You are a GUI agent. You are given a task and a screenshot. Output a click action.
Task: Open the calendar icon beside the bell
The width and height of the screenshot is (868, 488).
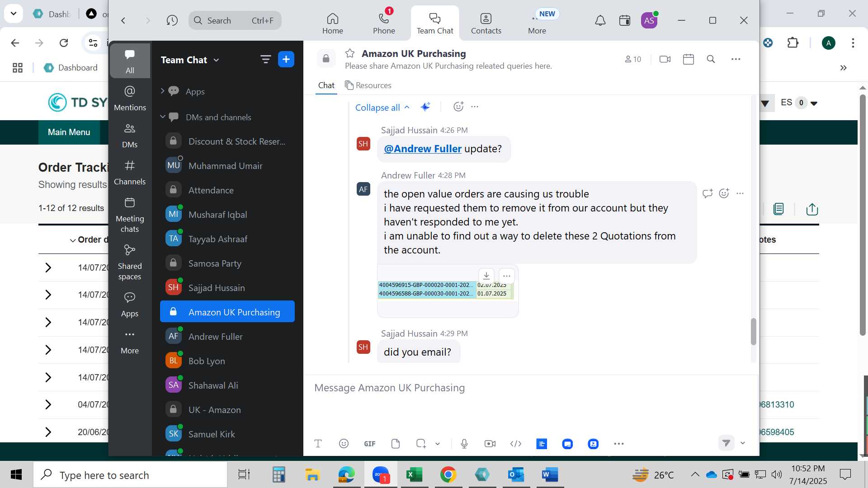point(625,20)
